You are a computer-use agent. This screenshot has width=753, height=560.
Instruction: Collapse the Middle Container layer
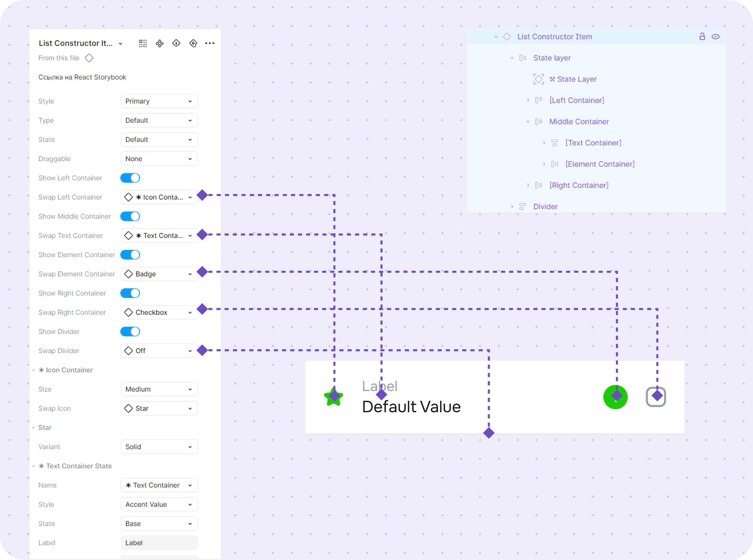pyautogui.click(x=528, y=122)
